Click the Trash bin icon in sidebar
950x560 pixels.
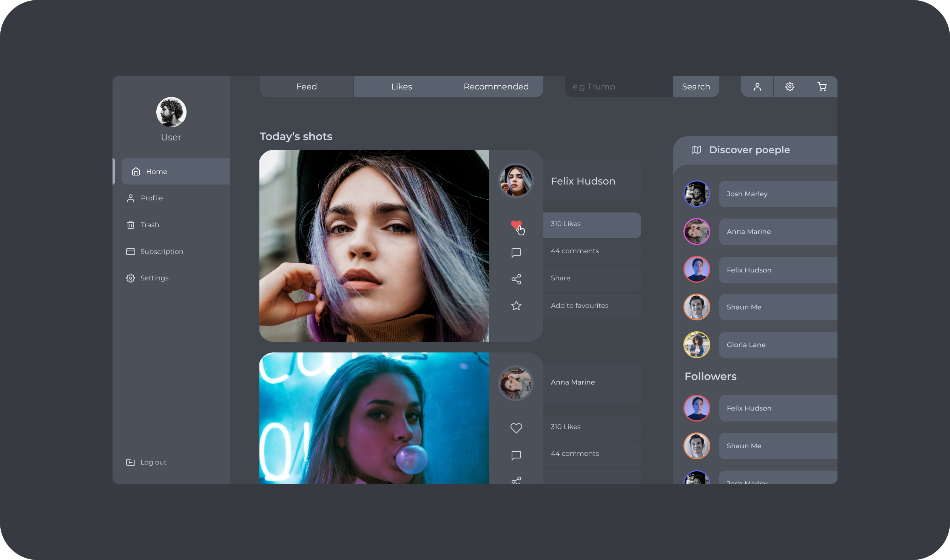point(131,225)
